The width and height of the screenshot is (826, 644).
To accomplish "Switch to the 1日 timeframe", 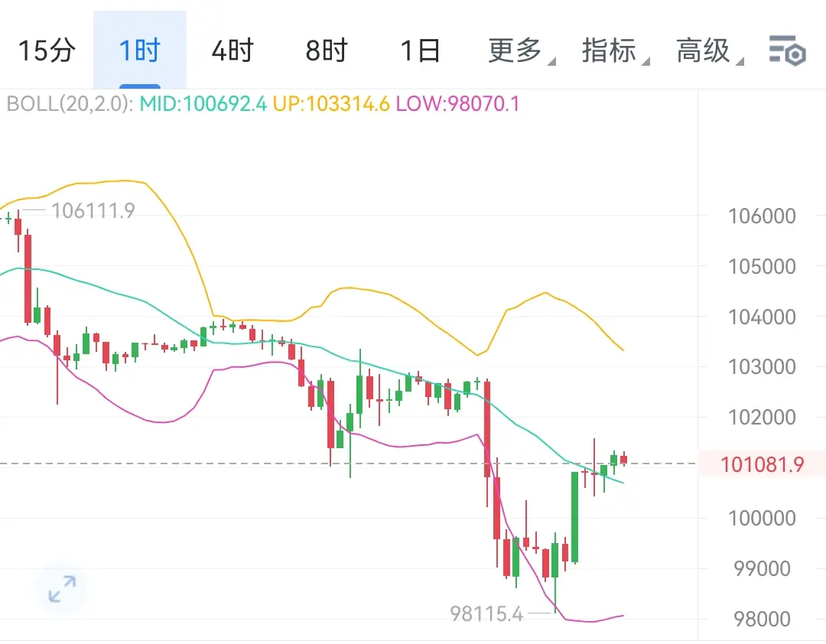I will 420,50.
